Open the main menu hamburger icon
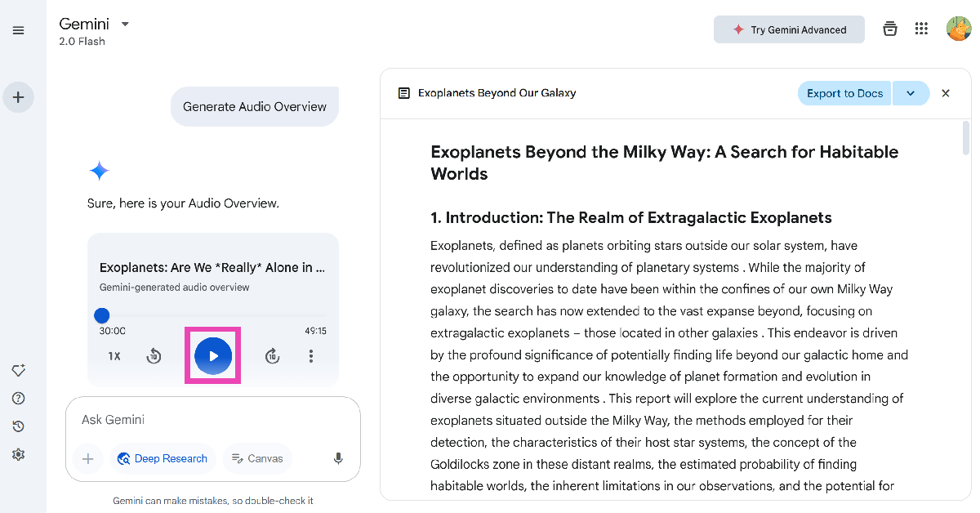 (19, 30)
